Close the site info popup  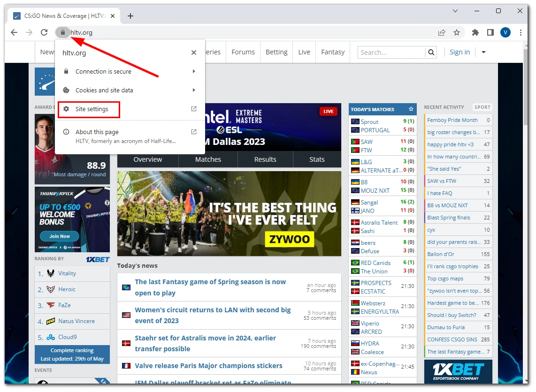193,53
